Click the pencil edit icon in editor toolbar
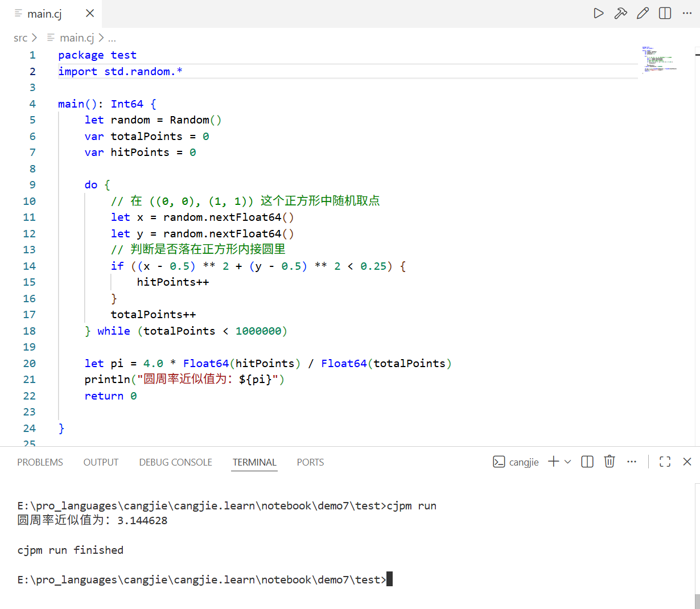Screen dimensions: 700x609 [643, 13]
